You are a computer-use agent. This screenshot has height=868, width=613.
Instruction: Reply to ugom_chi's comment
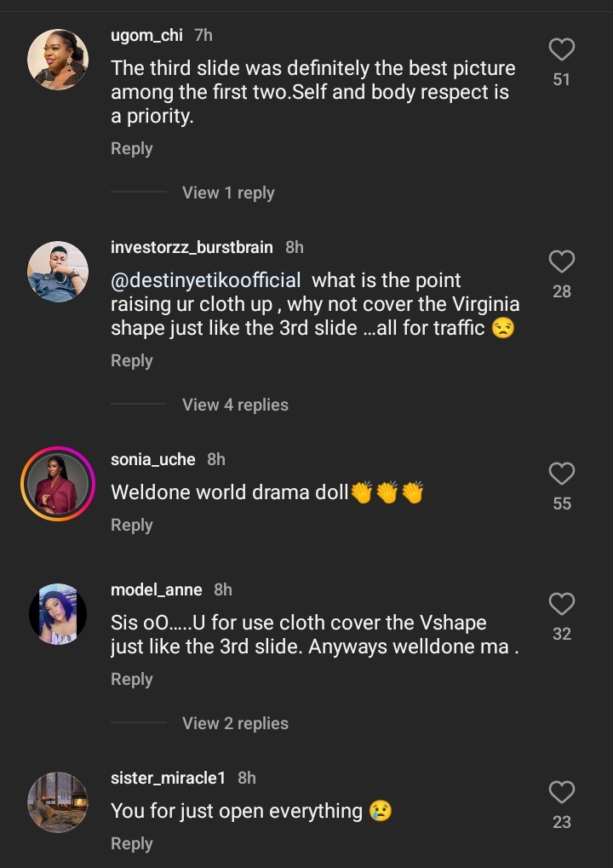[x=132, y=149]
